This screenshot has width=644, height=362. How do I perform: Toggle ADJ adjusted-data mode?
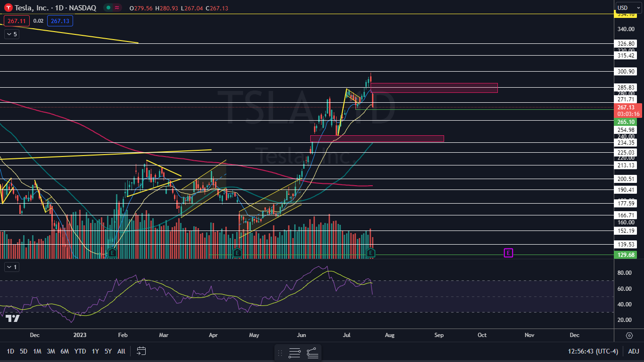(634, 351)
